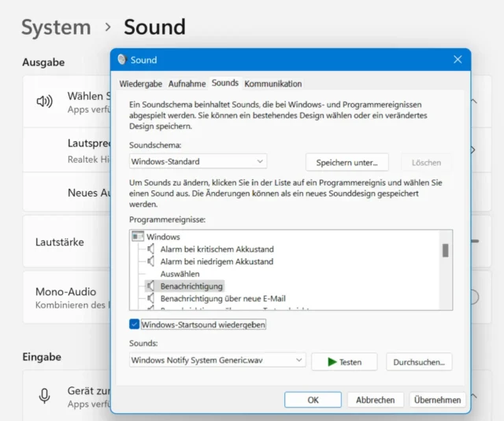504x421 pixels.
Task: Click the speaker icon next to Benachrichtigung
Action: click(151, 286)
